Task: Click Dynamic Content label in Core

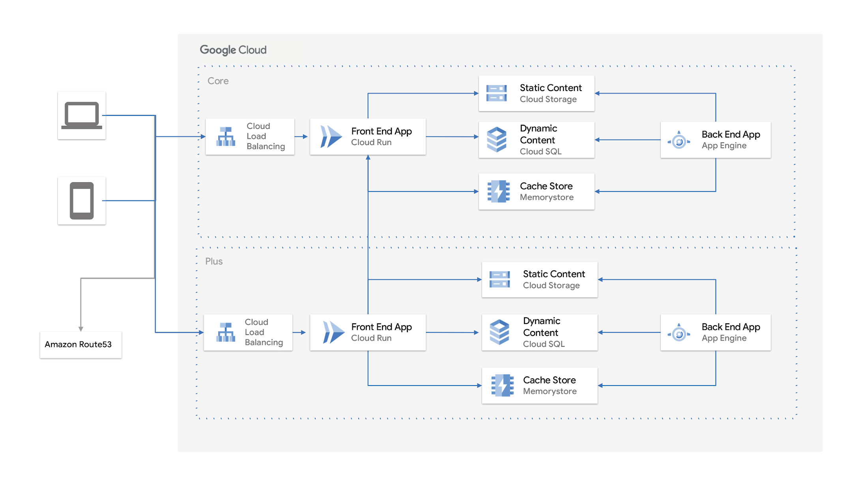Action: (539, 134)
